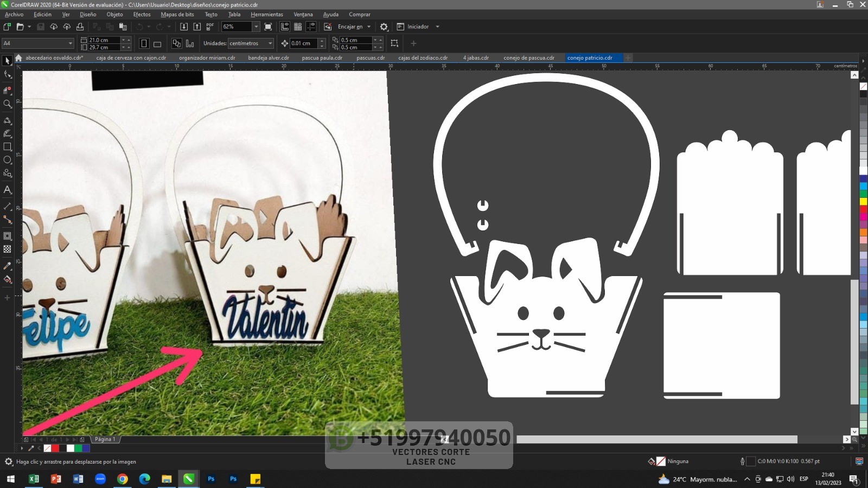Switch to the conejo de pascua.cdr tab

click(528, 58)
